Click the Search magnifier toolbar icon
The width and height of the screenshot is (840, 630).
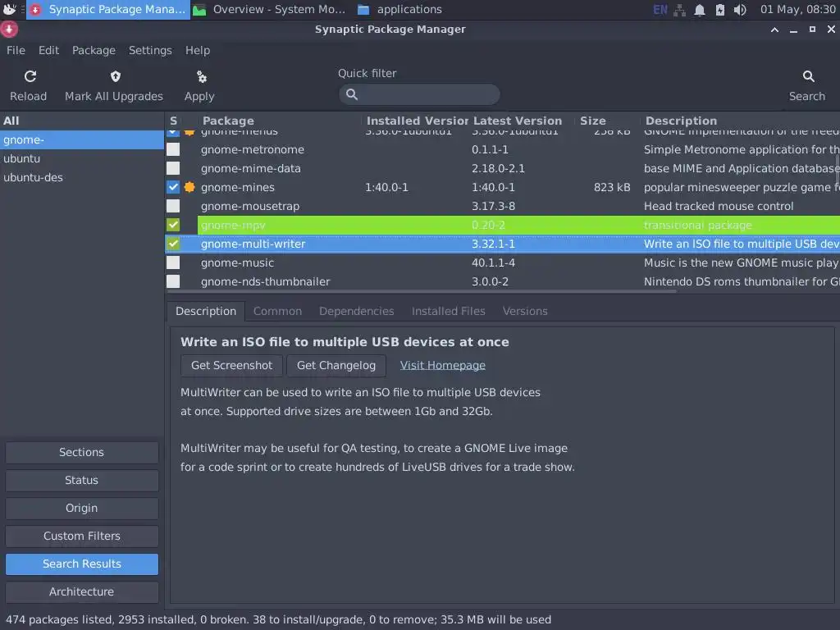(808, 76)
